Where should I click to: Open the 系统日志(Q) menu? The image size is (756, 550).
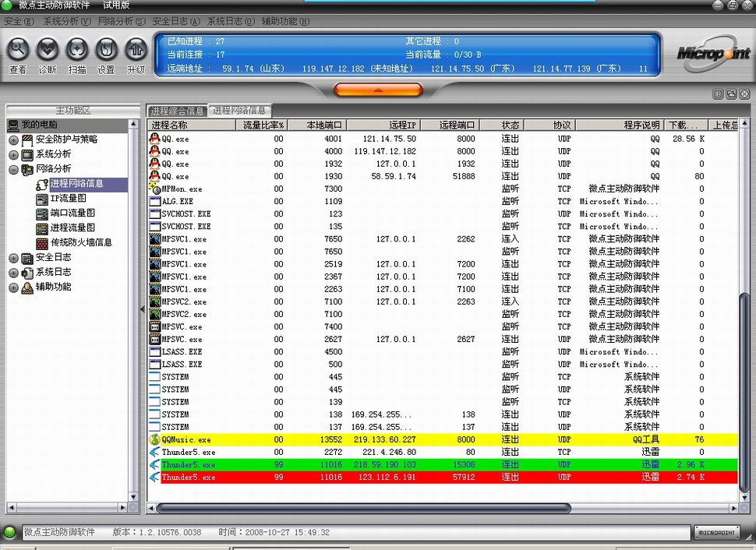(231, 21)
